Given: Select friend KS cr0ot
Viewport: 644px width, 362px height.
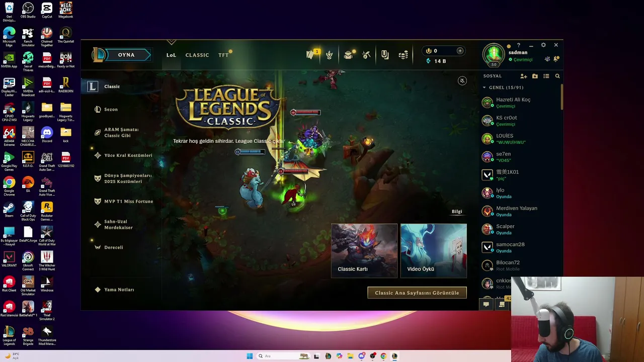Looking at the screenshot, I should (x=521, y=121).
